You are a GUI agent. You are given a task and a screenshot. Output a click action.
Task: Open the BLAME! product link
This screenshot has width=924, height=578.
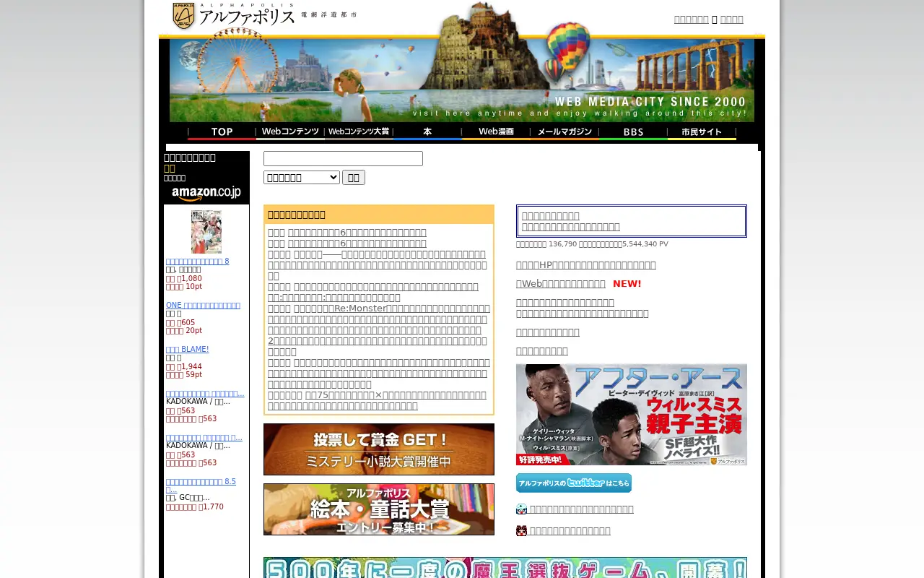pos(188,350)
